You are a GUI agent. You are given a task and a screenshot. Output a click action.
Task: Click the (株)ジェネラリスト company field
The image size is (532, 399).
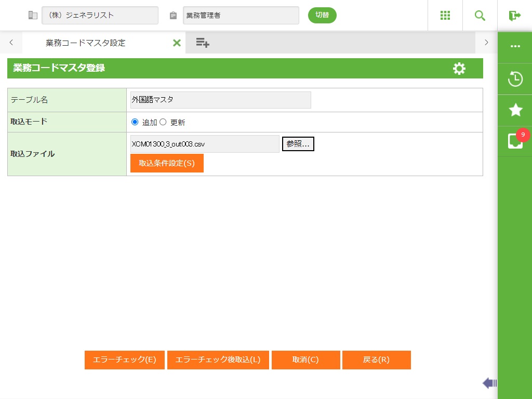(x=100, y=15)
